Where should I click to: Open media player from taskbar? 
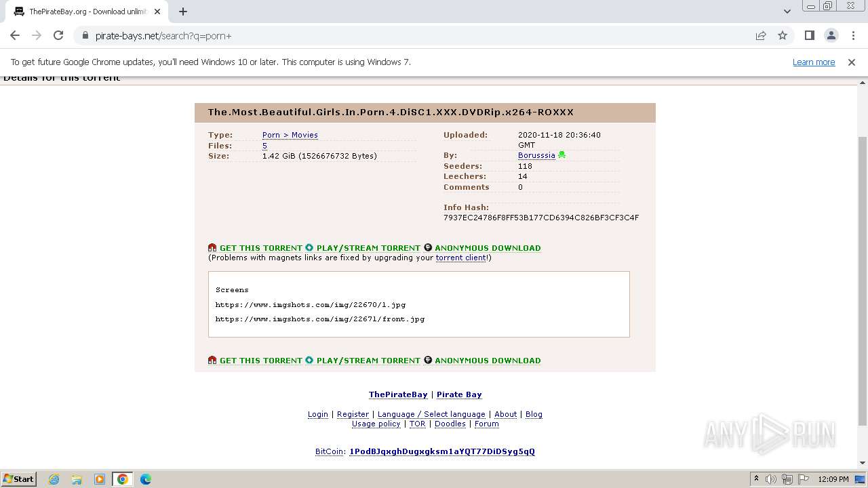click(100, 479)
